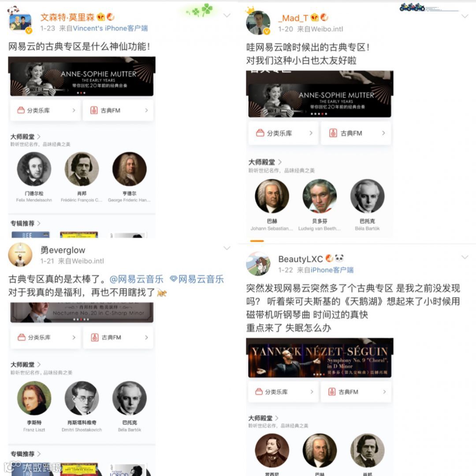Open post options chevron for BeautyLXC
Image resolution: width=476 pixels, height=476 pixels.
click(x=465, y=257)
